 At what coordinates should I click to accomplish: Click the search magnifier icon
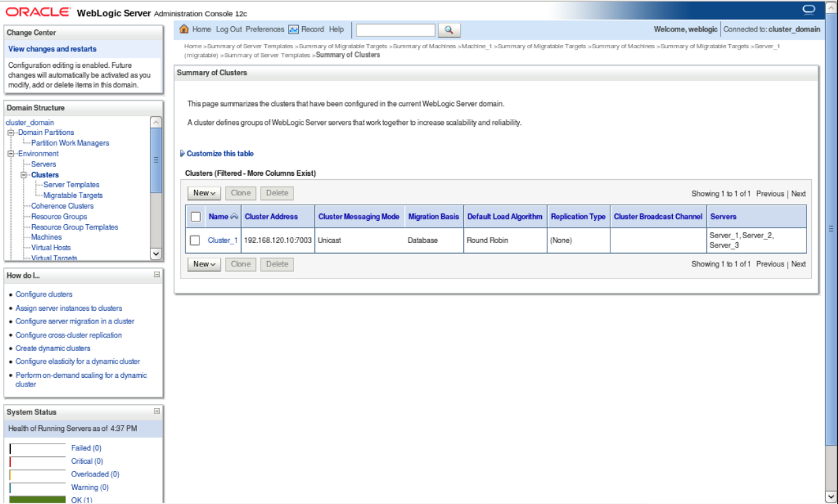pos(449,30)
